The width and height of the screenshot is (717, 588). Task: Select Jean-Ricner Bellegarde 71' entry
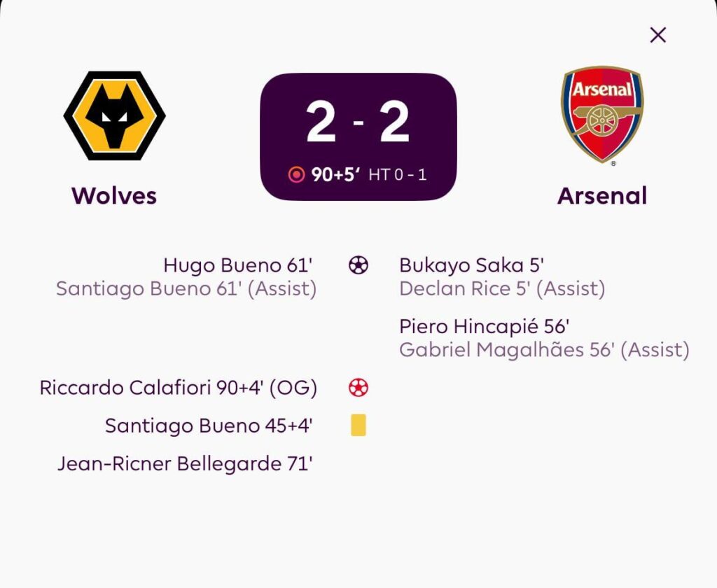[x=185, y=463]
